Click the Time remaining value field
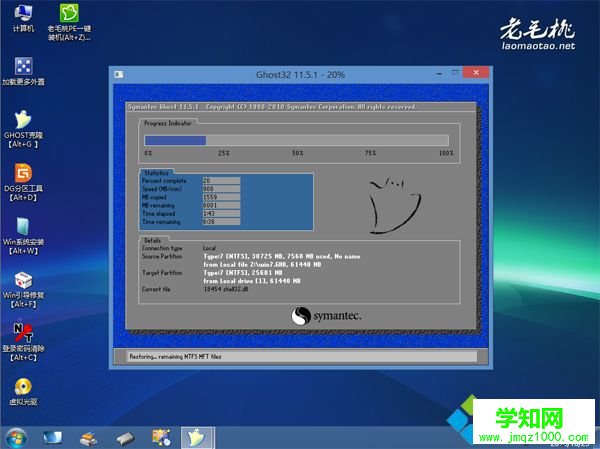 (221, 222)
